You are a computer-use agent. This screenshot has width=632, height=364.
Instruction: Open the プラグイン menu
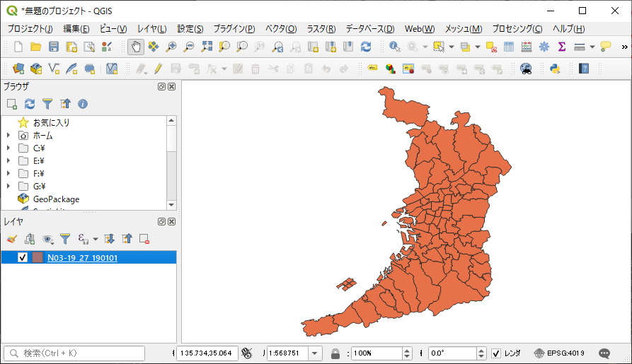(x=234, y=29)
